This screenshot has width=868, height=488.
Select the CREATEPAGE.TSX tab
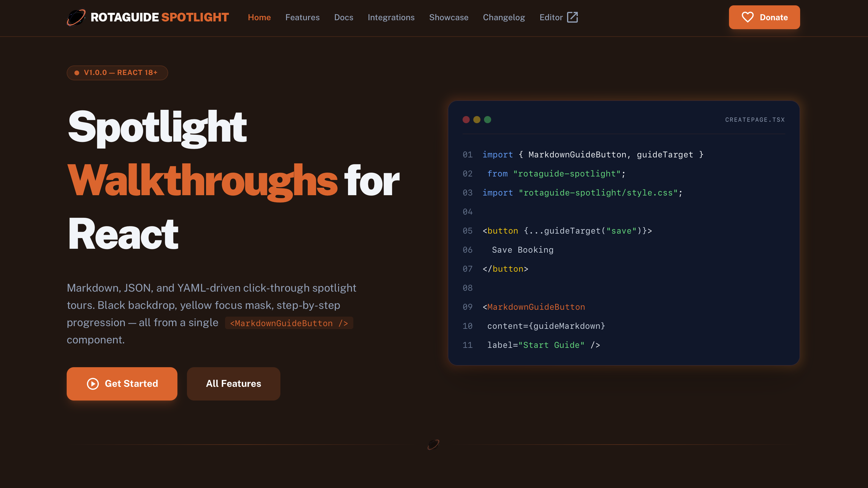pos(755,120)
